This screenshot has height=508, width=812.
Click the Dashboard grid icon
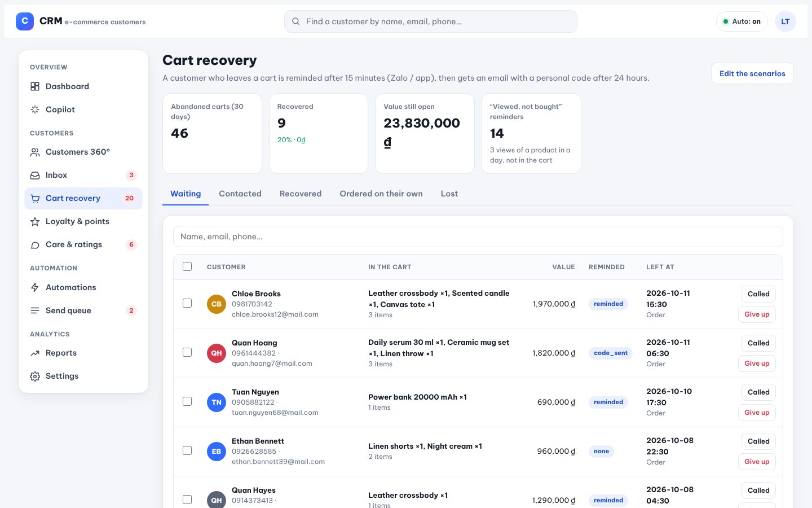tap(35, 86)
